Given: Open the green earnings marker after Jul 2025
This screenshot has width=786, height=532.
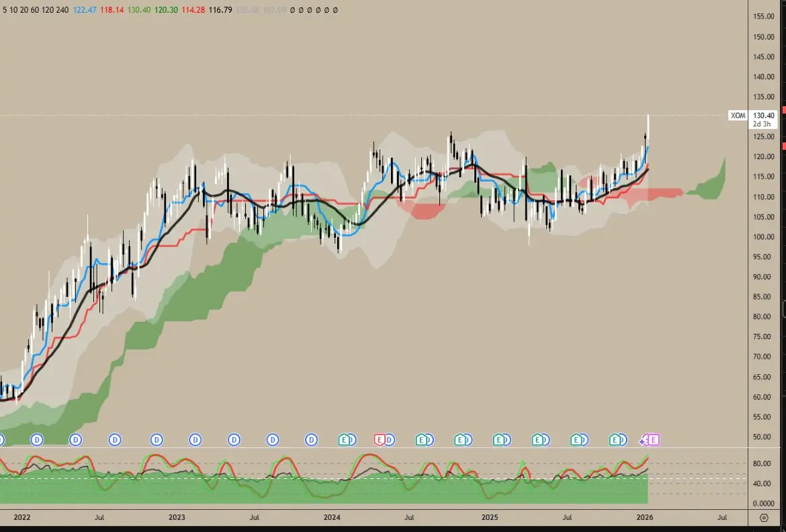Looking at the screenshot, I should [x=576, y=440].
